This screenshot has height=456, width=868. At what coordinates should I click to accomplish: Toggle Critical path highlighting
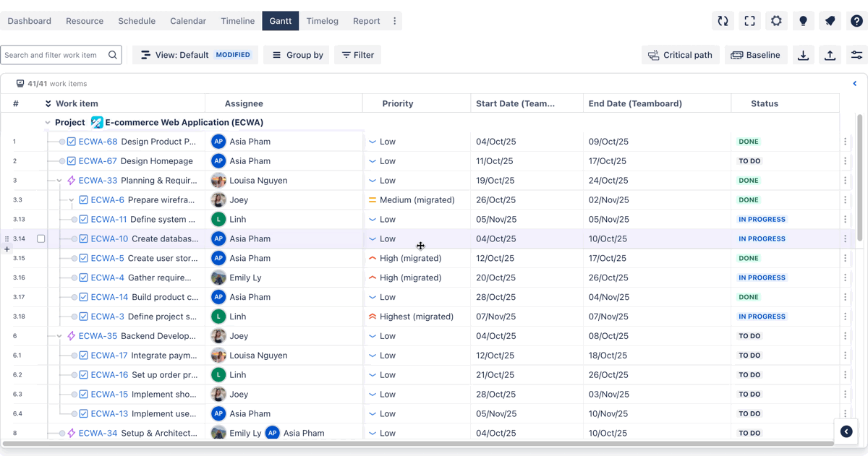(680, 55)
